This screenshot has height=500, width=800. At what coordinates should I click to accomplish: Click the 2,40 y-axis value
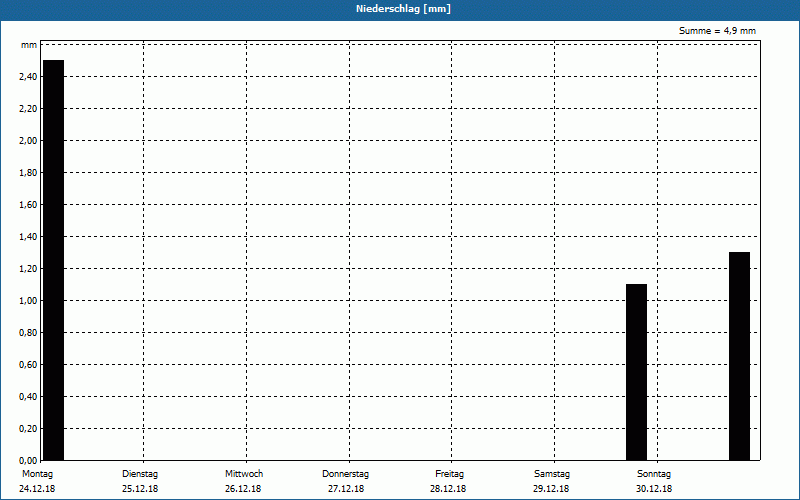point(28,77)
